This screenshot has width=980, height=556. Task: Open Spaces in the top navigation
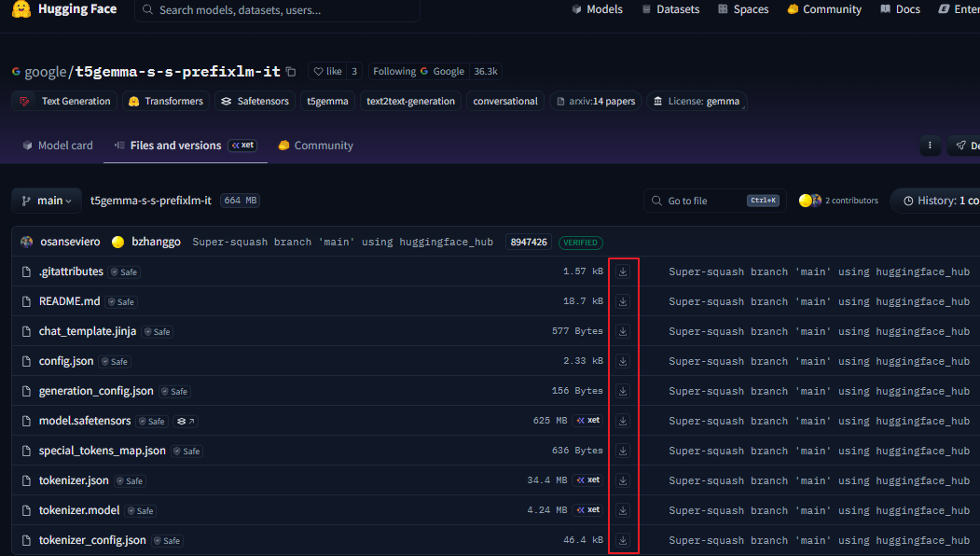pos(743,9)
